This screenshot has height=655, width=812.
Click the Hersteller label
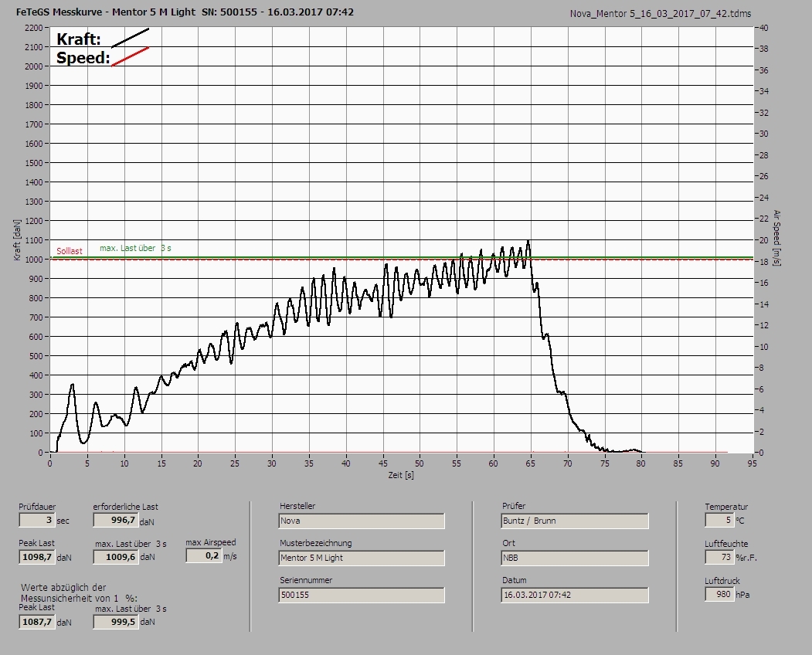297,506
